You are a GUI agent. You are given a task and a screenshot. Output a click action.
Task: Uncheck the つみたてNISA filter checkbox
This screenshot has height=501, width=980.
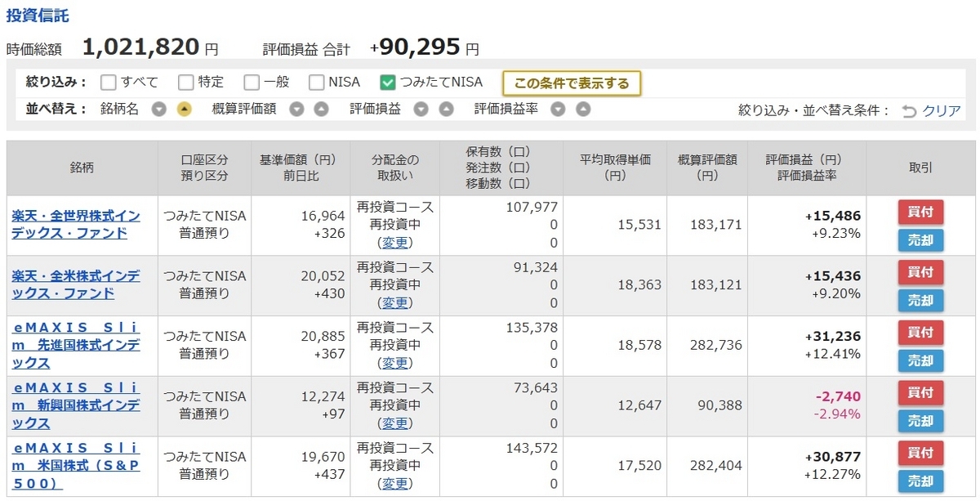(x=388, y=82)
